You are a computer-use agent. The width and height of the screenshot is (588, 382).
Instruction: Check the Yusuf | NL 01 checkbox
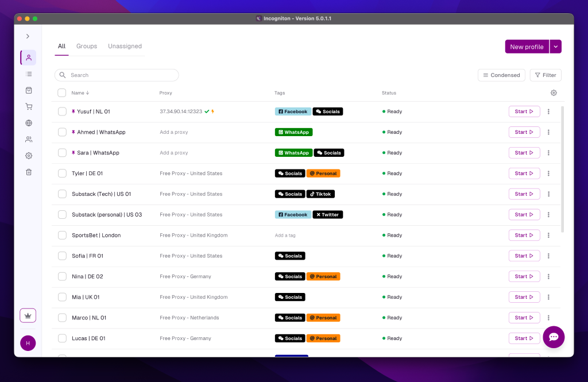coord(62,111)
